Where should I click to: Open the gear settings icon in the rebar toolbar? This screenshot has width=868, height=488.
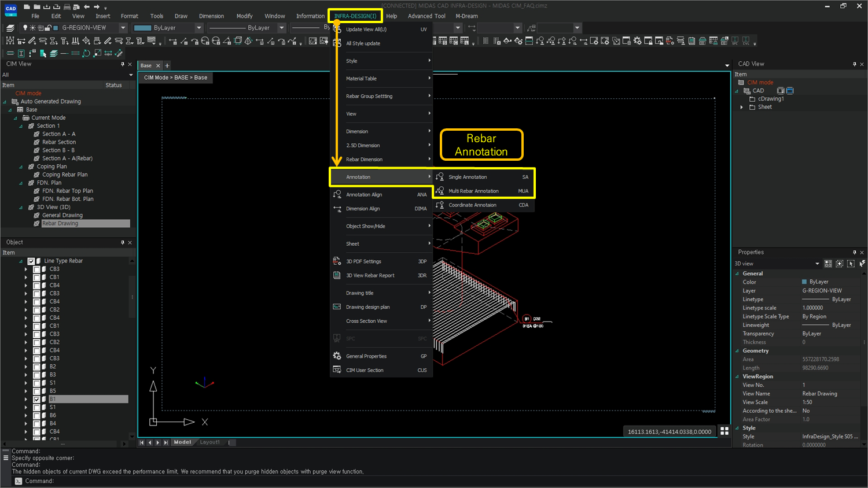638,40
